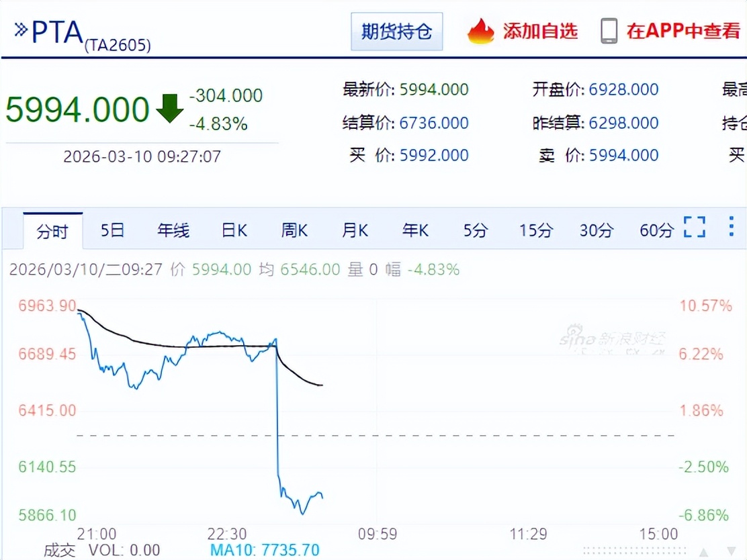Click the flame icon for 添加自选
747x560 pixels.
[x=480, y=31]
